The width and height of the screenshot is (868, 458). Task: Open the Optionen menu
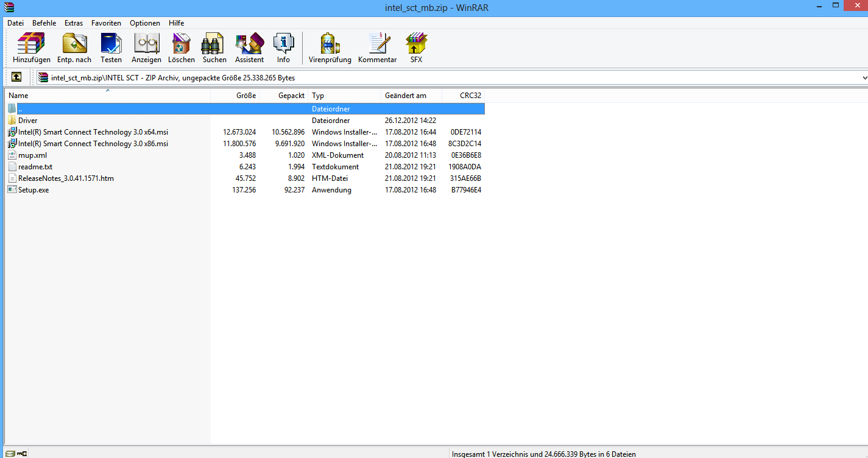point(145,23)
